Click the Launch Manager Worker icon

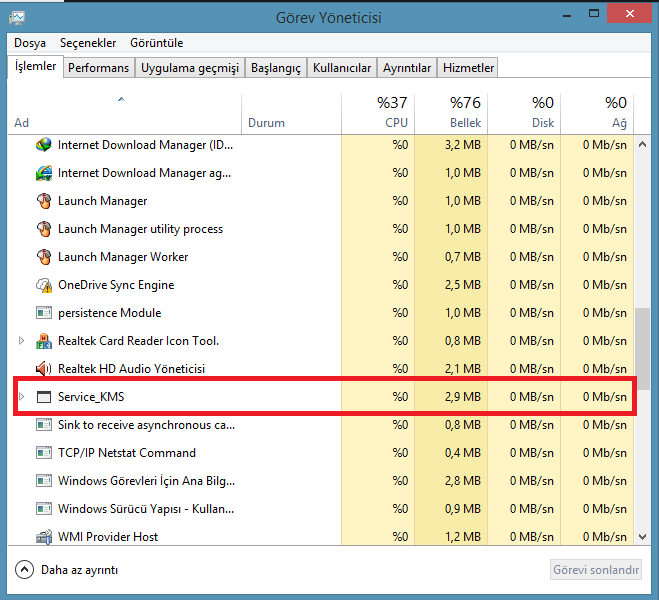tap(43, 257)
